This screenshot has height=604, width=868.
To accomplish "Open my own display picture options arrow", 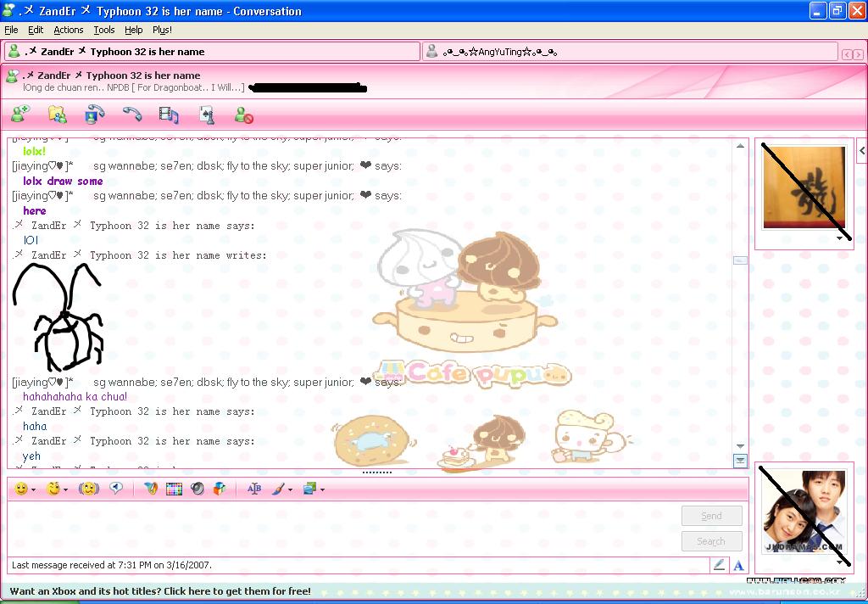I will coord(840,562).
